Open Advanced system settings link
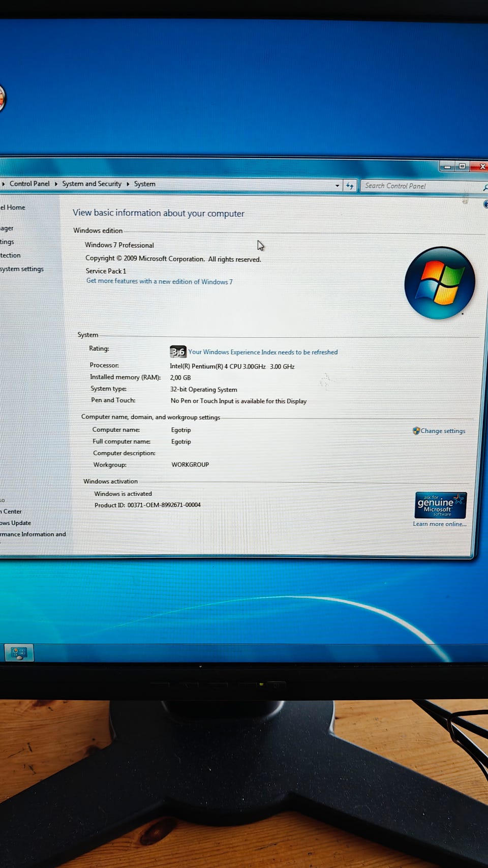 [x=22, y=269]
